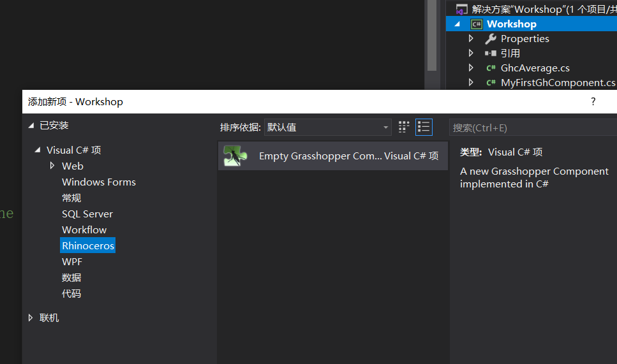Click the GhcAverage.cs C# file icon
The height and width of the screenshot is (364, 617).
click(491, 68)
